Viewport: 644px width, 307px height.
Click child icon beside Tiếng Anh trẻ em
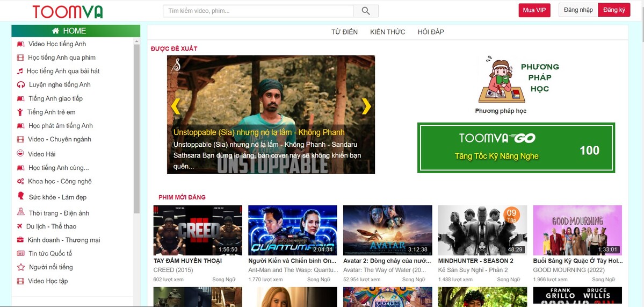[x=20, y=112]
